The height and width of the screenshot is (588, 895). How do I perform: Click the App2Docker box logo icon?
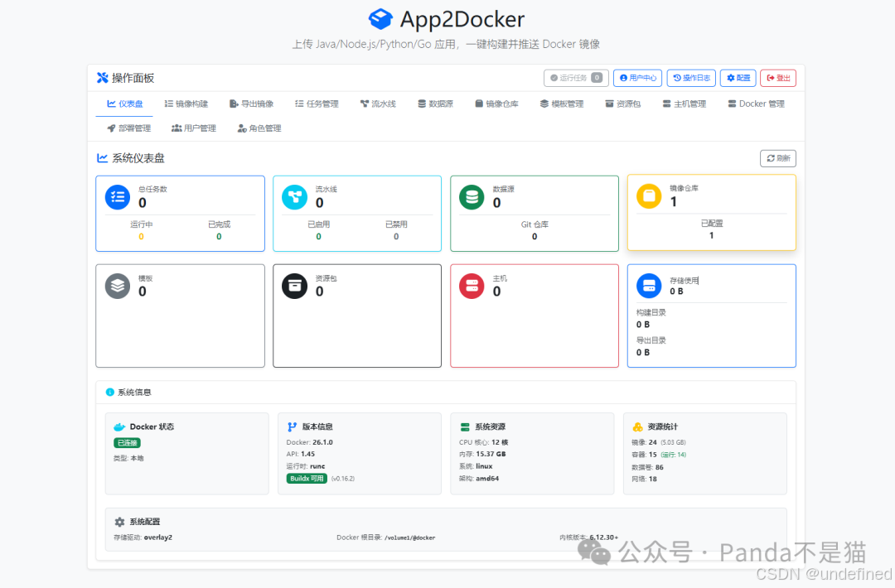[380, 19]
